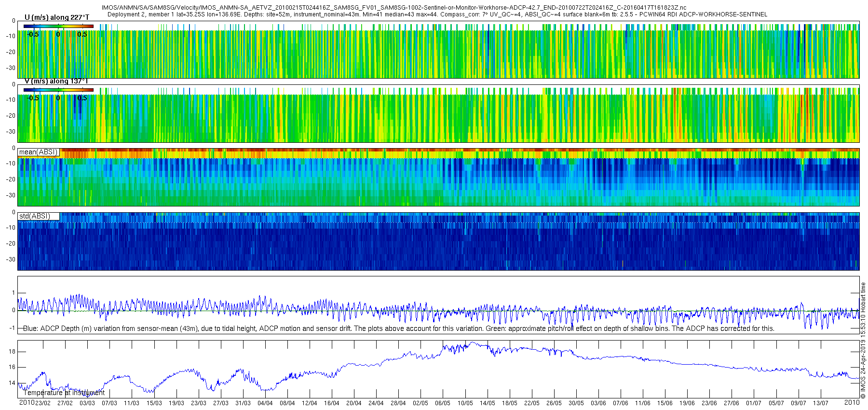
Task: Click the 2010 year label at left
Action: [27, 402]
